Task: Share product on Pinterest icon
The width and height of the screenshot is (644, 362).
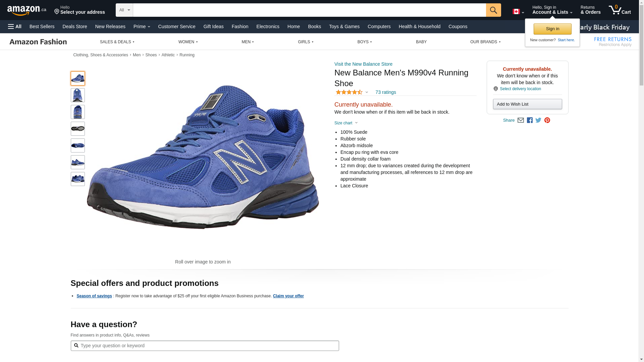Action: (547, 120)
